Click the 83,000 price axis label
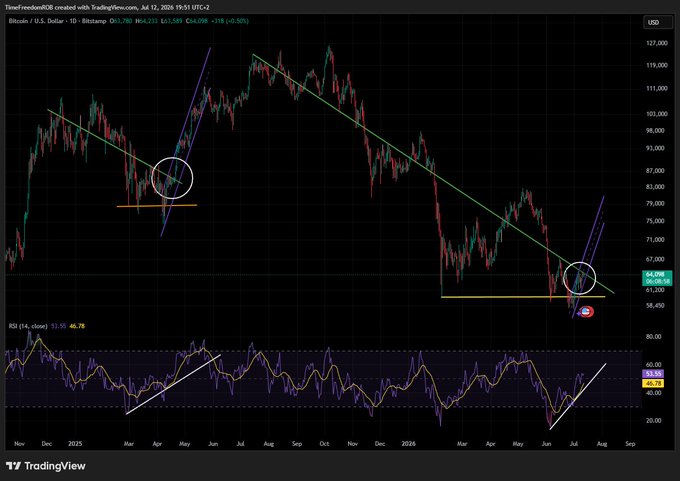 pos(655,187)
